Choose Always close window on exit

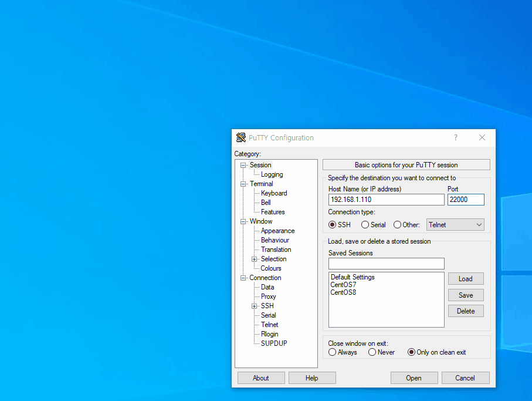[x=332, y=352]
